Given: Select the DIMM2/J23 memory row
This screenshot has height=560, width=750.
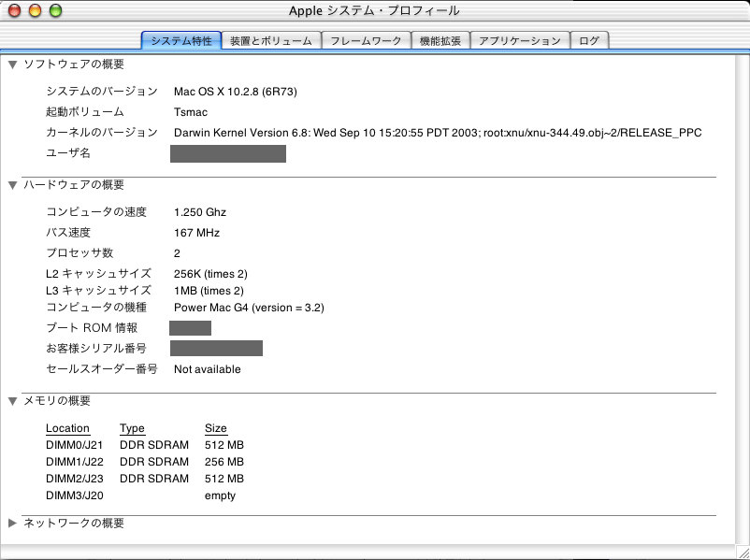Looking at the screenshot, I should coord(144,479).
